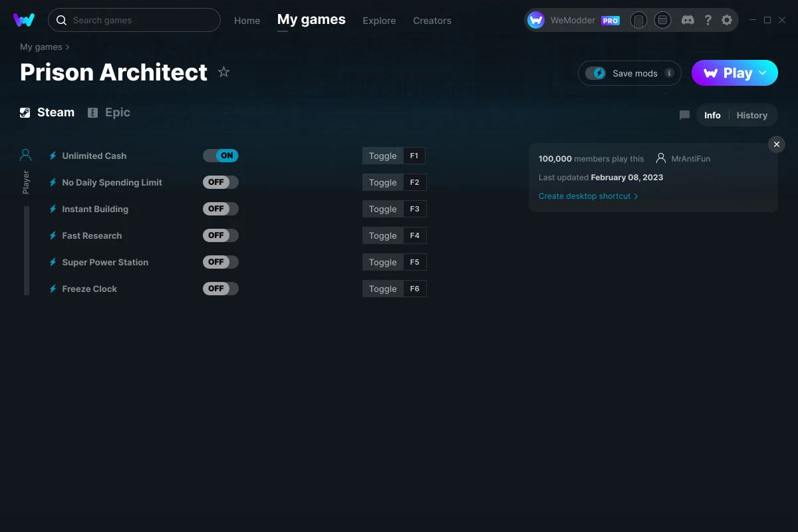798x532 pixels.
Task: Open the Discord icon link
Action: click(x=688, y=20)
